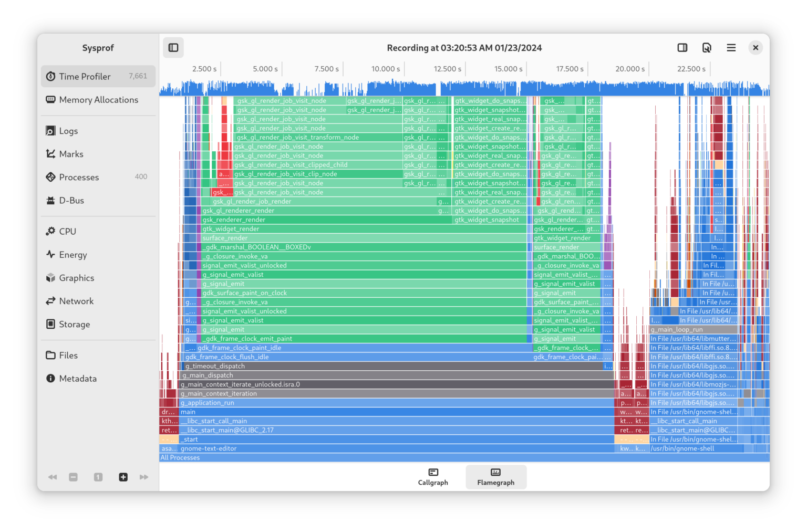This screenshot has width=807, height=532.
Task: Open the main hamburger menu
Action: tap(731, 47)
